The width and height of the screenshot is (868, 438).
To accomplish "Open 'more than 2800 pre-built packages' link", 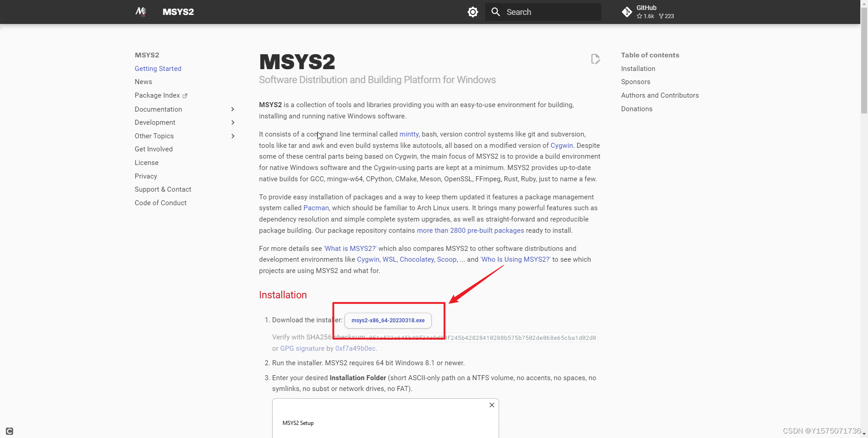I will coord(470,231).
